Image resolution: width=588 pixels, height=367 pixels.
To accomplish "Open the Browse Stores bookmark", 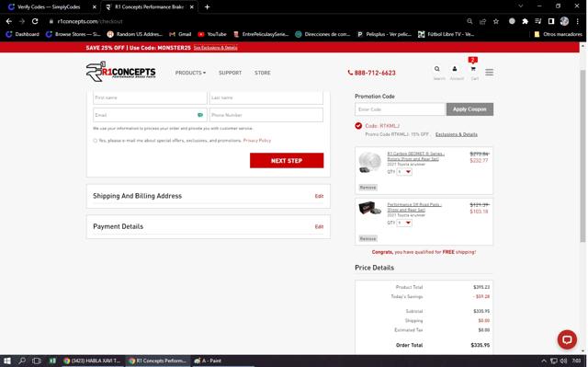I will (x=73, y=34).
